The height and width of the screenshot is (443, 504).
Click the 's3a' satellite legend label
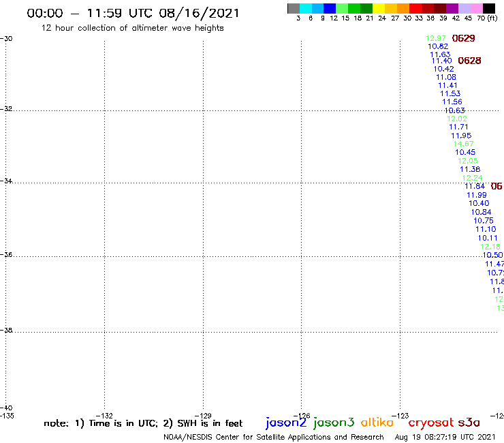469,423
